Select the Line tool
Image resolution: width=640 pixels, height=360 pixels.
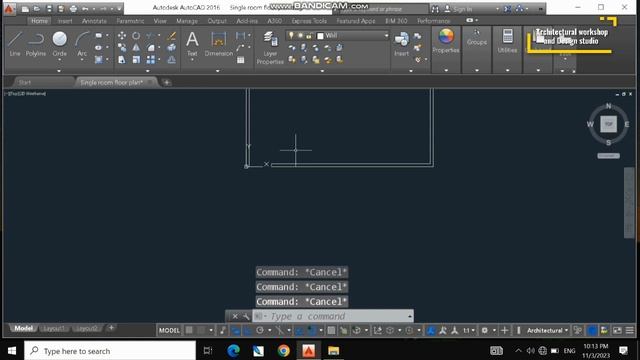(15, 44)
